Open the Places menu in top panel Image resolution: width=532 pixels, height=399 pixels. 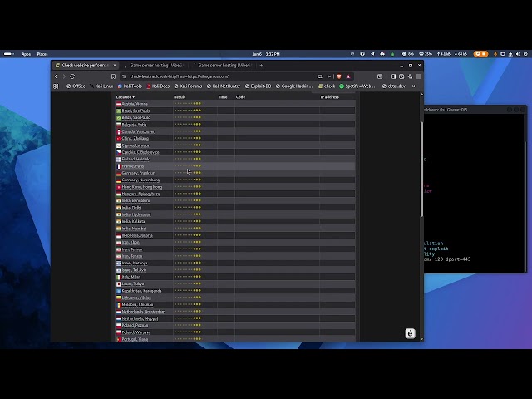42,54
